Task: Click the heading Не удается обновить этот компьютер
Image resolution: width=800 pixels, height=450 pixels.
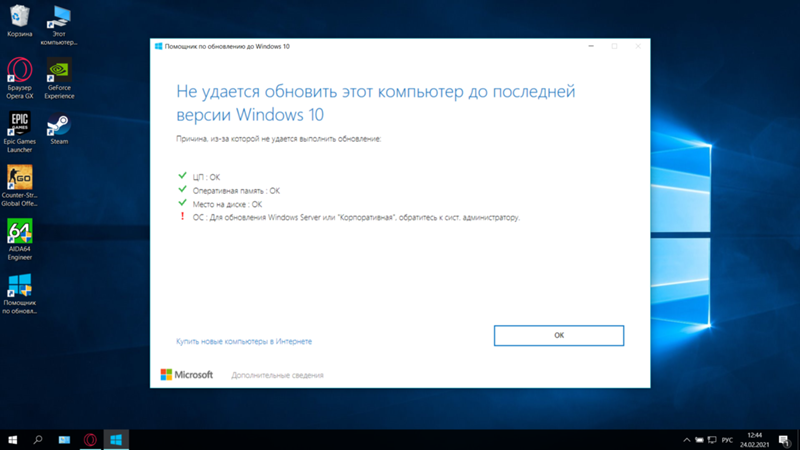Action: pyautogui.click(x=376, y=103)
